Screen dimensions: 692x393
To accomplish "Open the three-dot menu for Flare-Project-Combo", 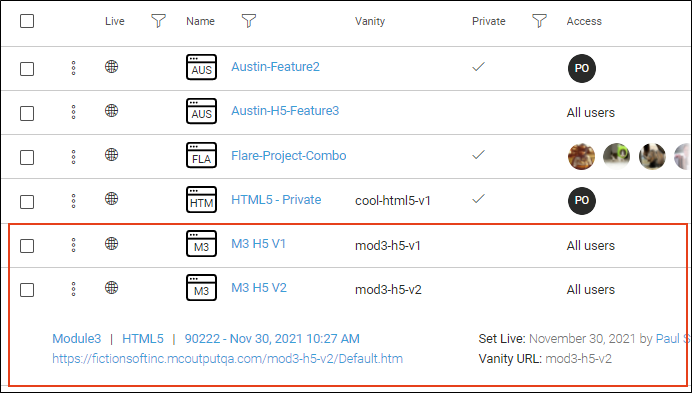I will pos(73,156).
